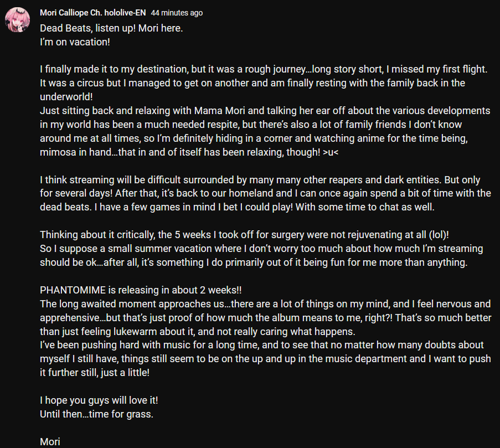This screenshot has width=500, height=448.
Task: Click the 'Until then...time for grass.' line
Action: point(96,414)
